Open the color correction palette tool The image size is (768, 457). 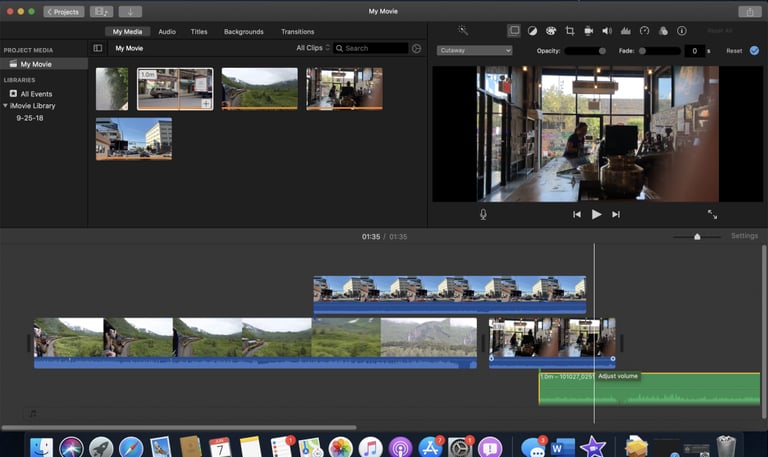point(551,31)
